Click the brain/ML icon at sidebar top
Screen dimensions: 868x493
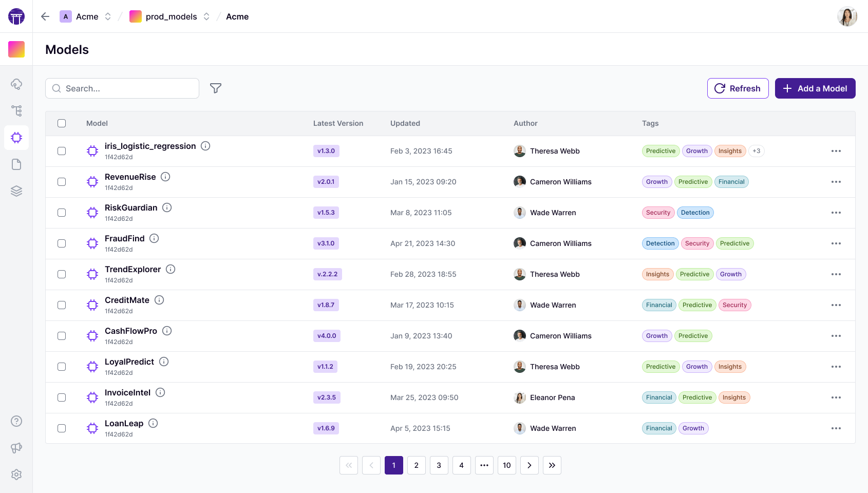16,84
